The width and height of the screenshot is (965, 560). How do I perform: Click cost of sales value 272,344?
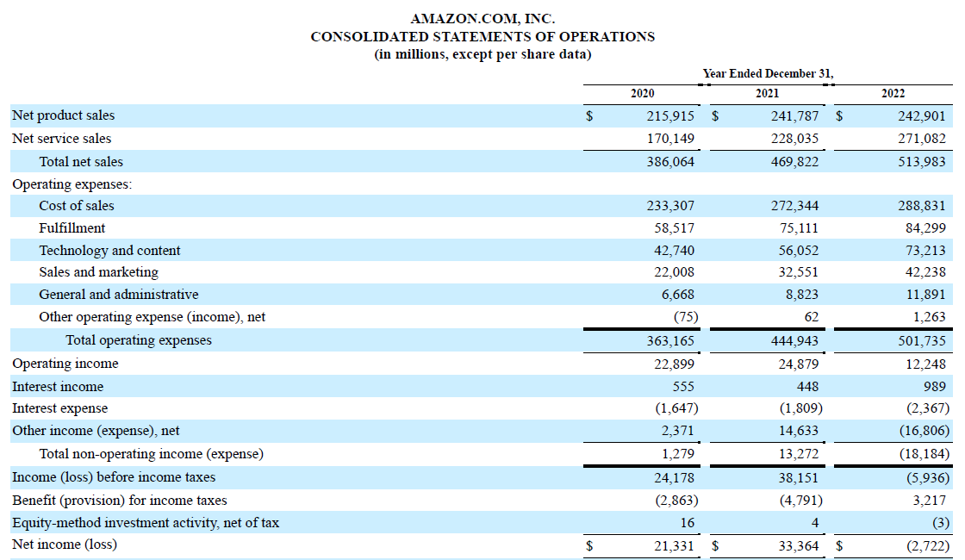794,206
